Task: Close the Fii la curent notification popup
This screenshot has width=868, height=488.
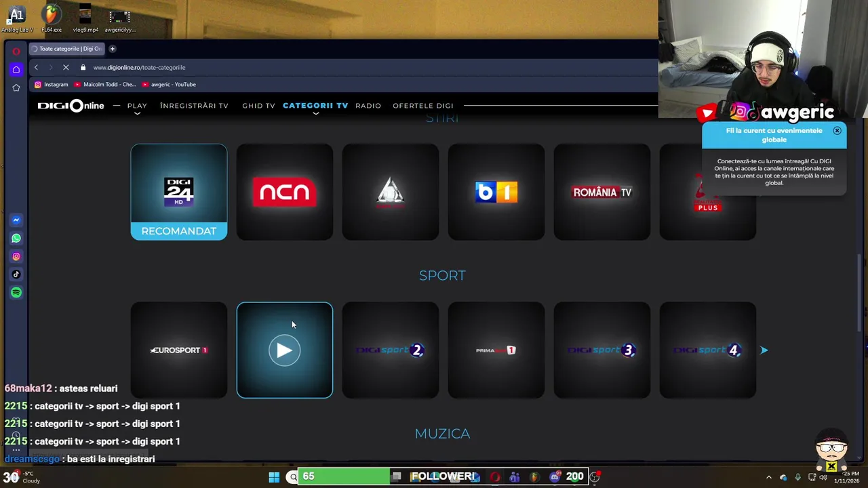Action: (x=837, y=131)
